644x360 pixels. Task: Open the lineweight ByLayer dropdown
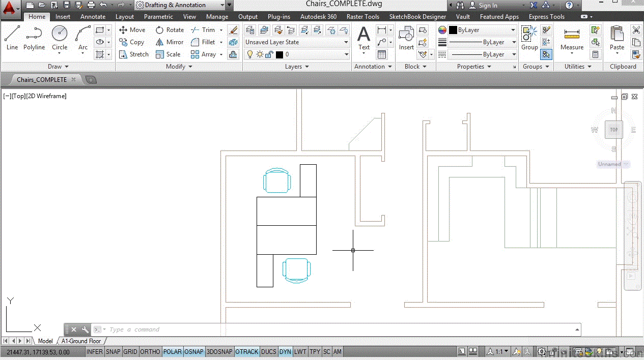click(x=483, y=42)
